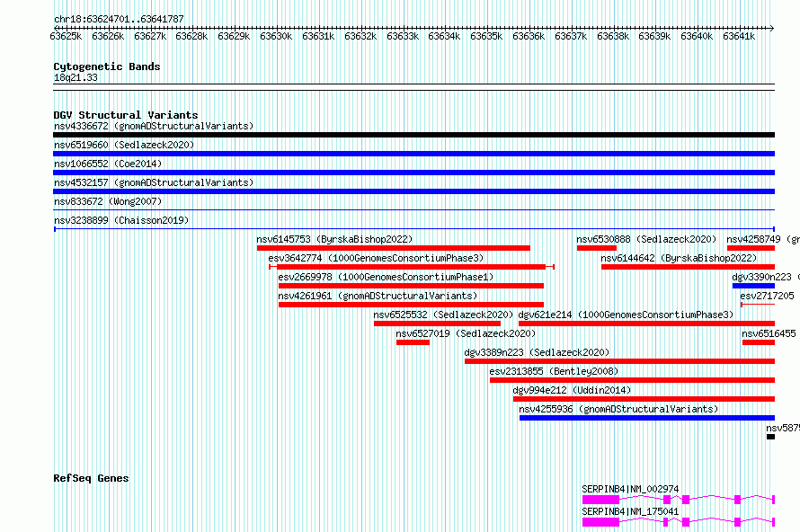Click the short red bar under nsv6527019

pyautogui.click(x=413, y=342)
